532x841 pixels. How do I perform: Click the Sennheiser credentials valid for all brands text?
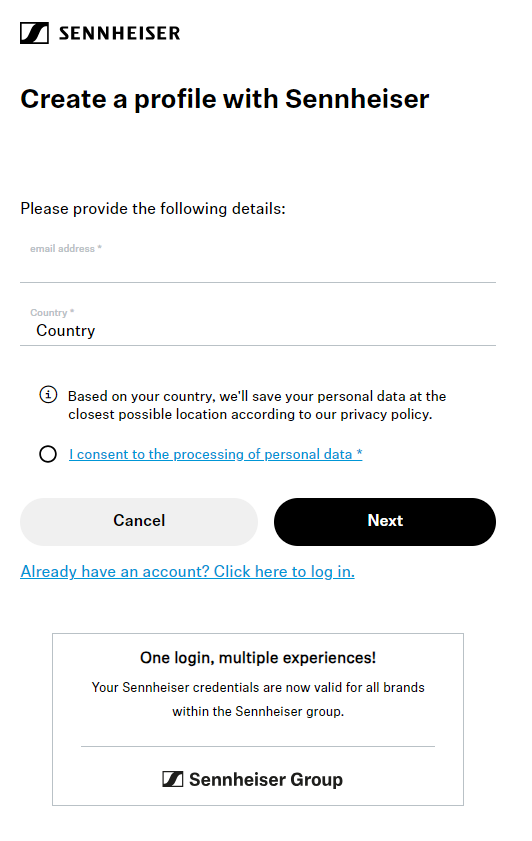[x=258, y=699]
